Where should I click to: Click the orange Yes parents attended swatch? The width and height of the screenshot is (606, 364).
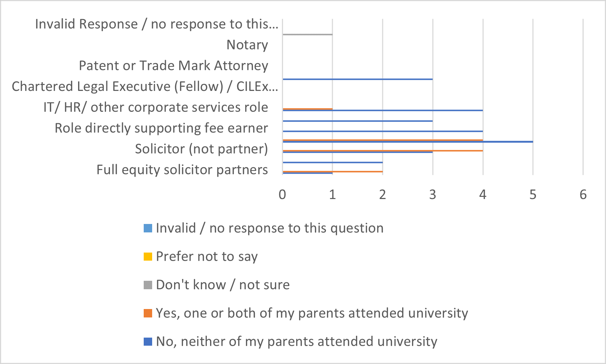148,313
